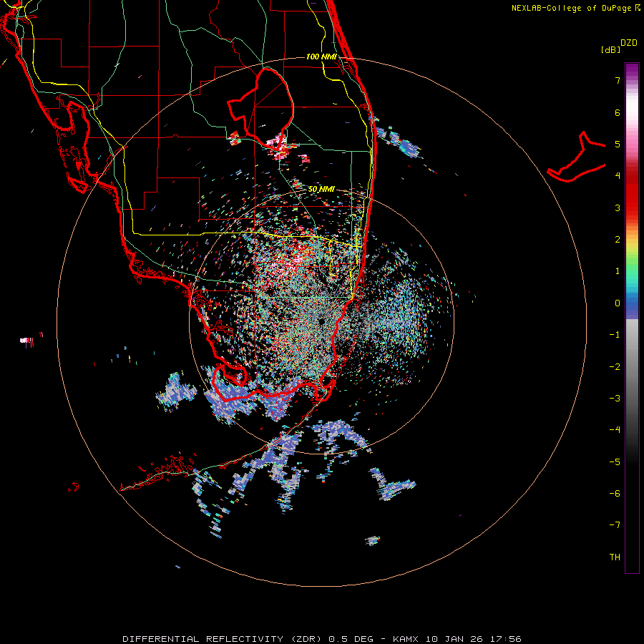Select the -2 value on color scale

pyautogui.click(x=615, y=367)
